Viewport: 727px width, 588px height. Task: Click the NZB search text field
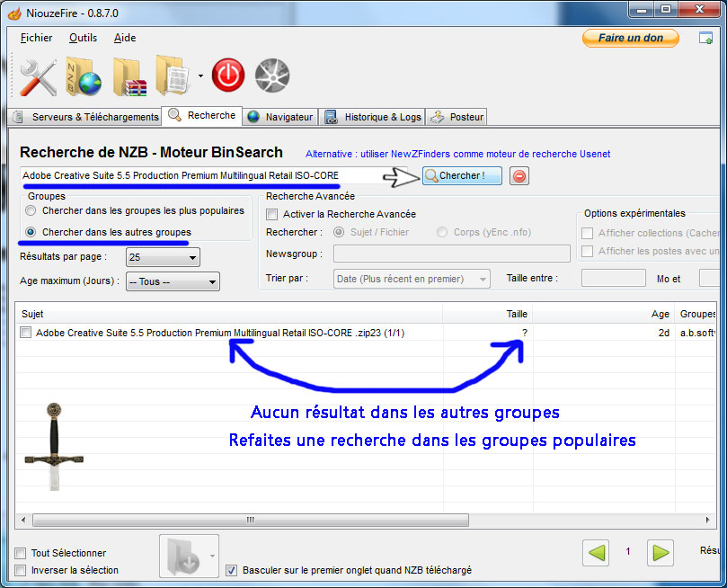click(x=213, y=175)
